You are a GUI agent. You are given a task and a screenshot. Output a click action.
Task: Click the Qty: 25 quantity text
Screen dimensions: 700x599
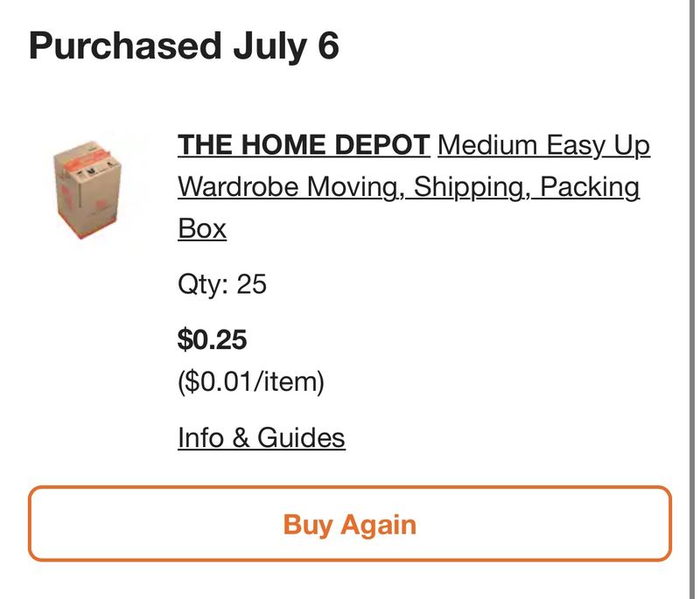(222, 284)
